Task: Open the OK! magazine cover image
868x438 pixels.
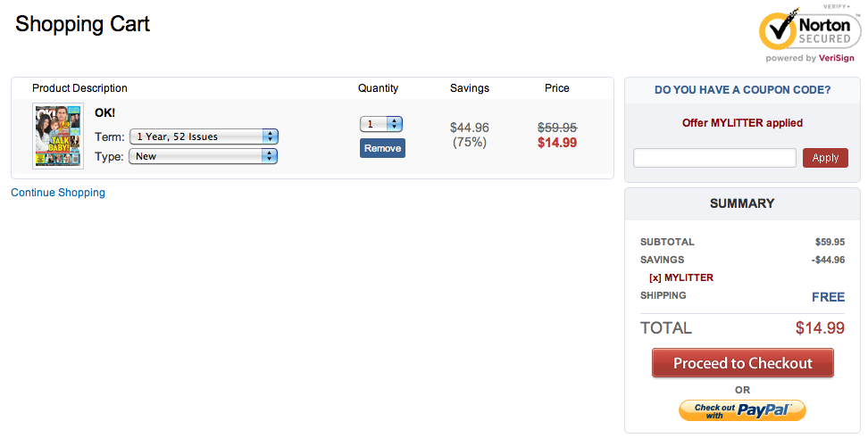Action: click(x=58, y=136)
